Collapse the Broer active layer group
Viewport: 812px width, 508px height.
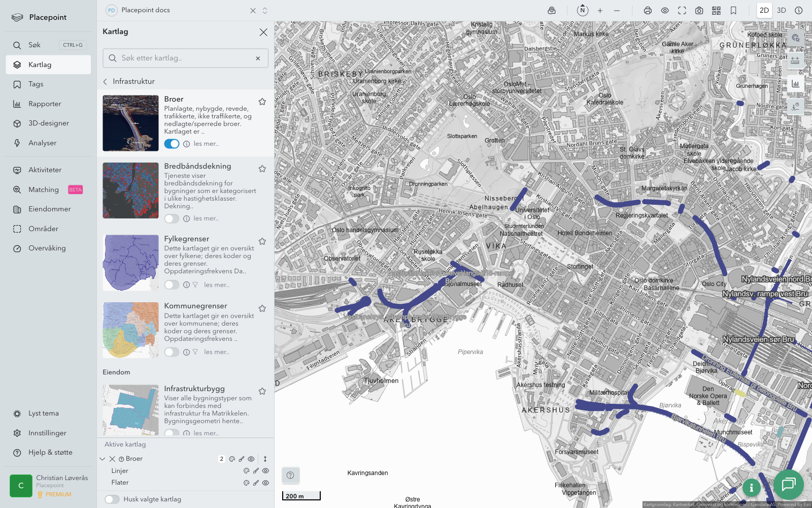pos(103,459)
